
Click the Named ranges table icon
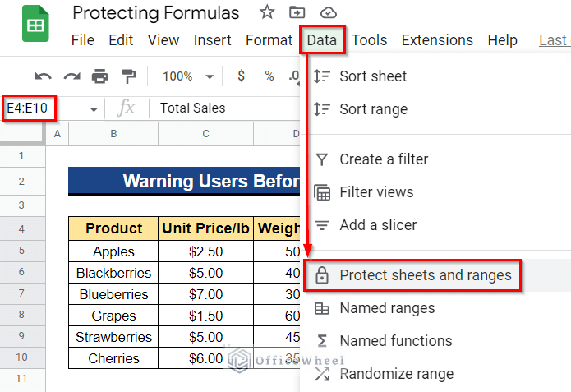click(x=322, y=308)
